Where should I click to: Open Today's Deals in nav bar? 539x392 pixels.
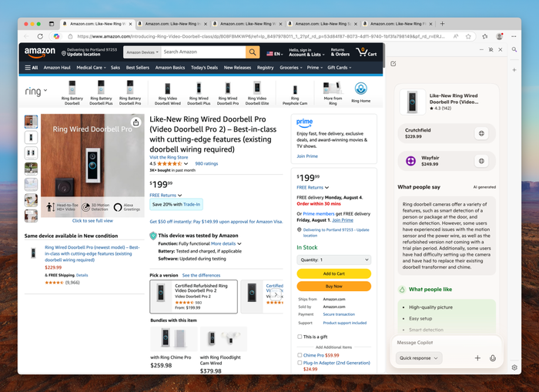click(x=204, y=68)
